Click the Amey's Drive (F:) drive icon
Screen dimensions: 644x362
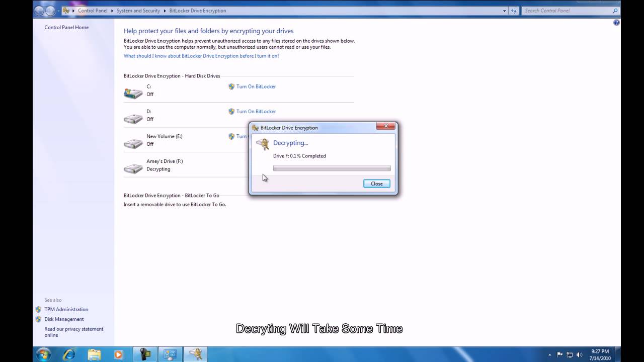pos(133,168)
